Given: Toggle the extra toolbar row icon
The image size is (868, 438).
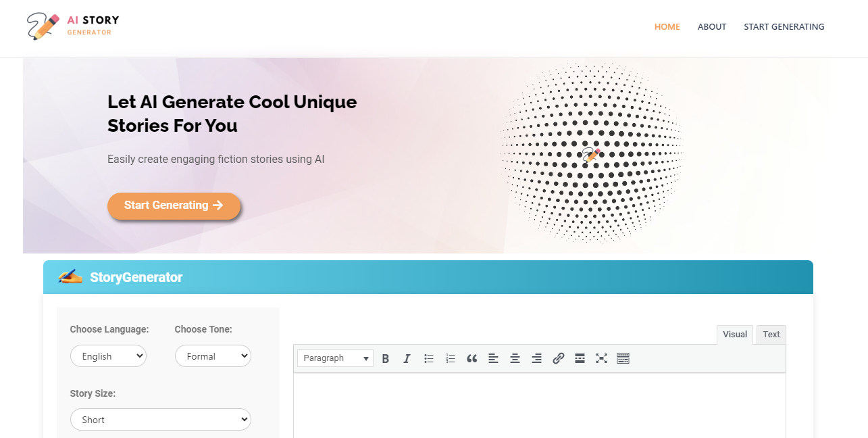Looking at the screenshot, I should pyautogui.click(x=623, y=358).
